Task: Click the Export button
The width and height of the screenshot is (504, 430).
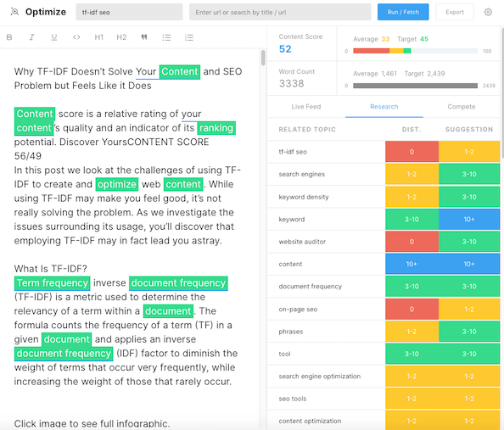Action: pos(455,12)
